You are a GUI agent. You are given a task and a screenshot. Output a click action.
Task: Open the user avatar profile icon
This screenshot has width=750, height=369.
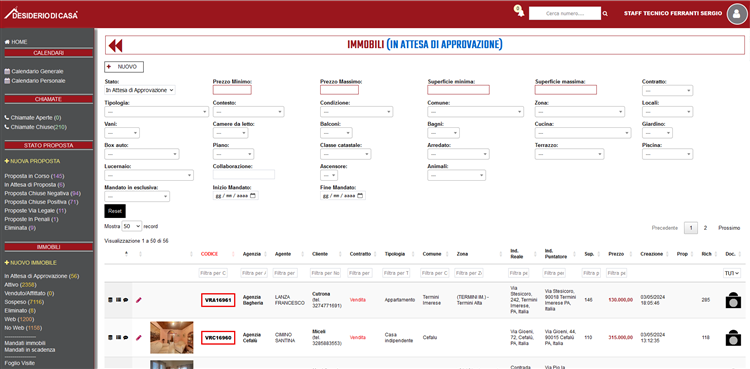736,14
